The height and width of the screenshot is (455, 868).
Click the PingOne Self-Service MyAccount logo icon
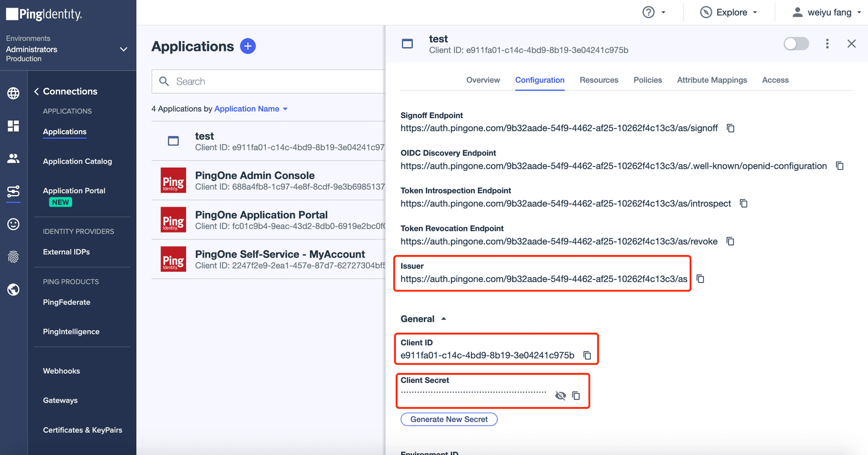point(174,259)
